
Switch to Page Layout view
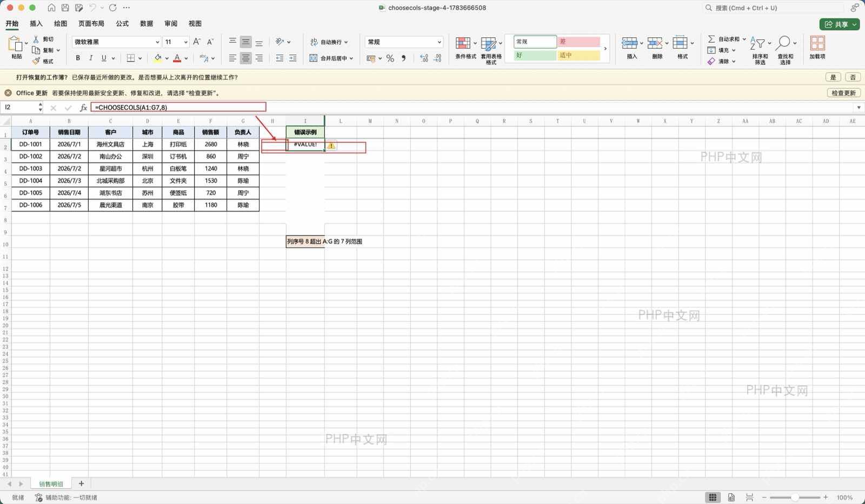coord(731,497)
